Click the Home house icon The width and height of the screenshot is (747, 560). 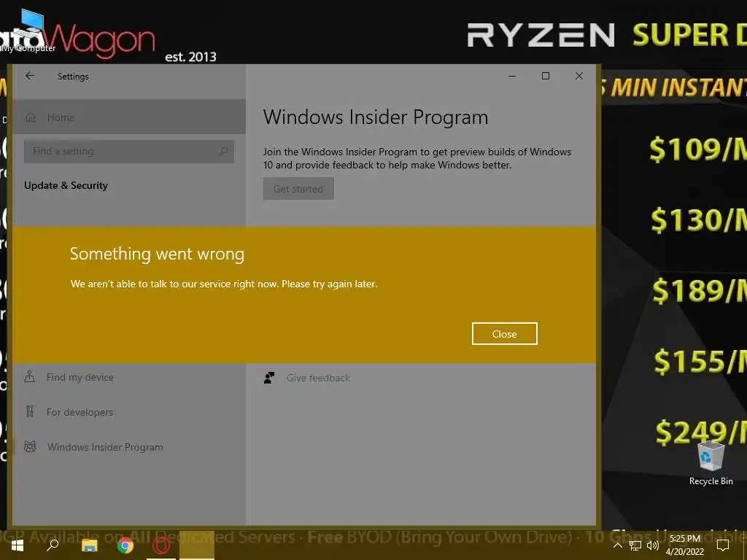[31, 117]
